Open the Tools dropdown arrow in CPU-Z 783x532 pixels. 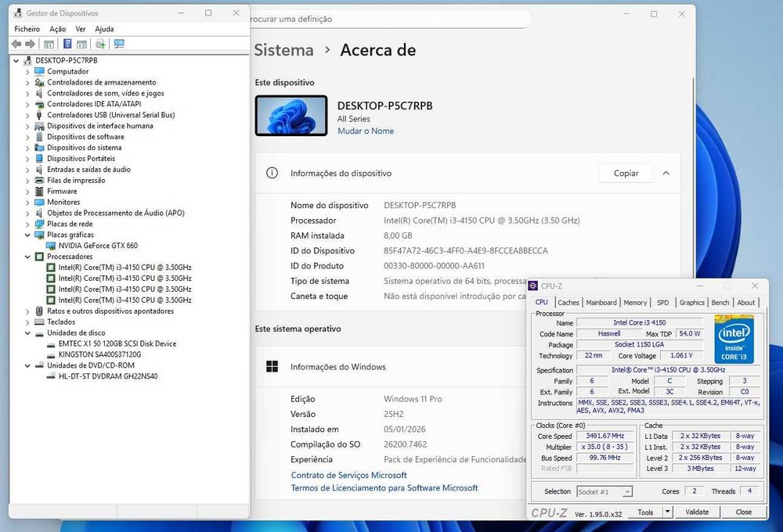click(668, 512)
